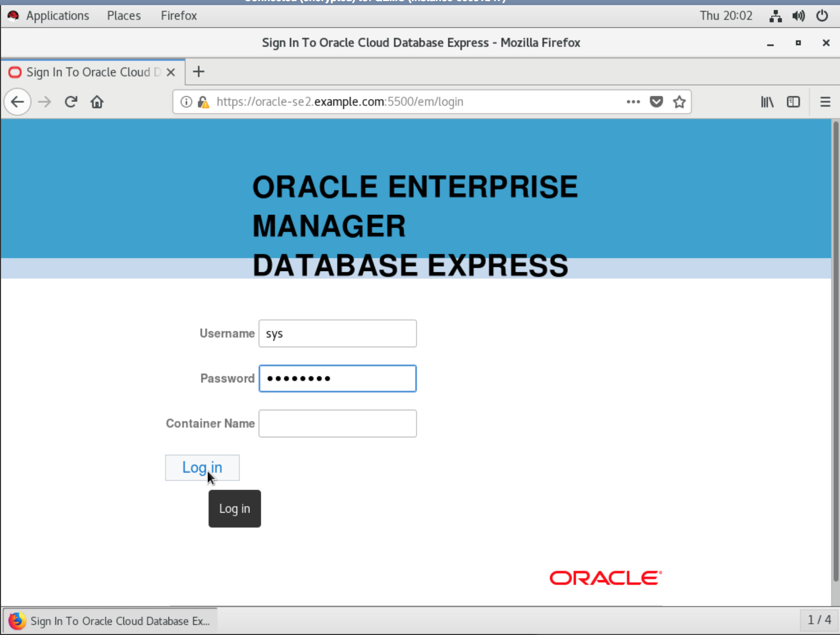
Task: Click the empty Container Name field
Action: tap(338, 424)
